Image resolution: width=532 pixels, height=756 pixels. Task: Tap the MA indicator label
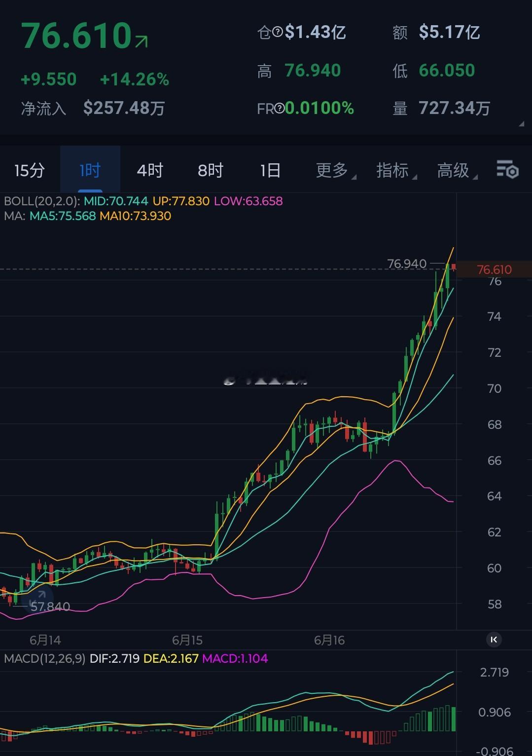[x=14, y=216]
